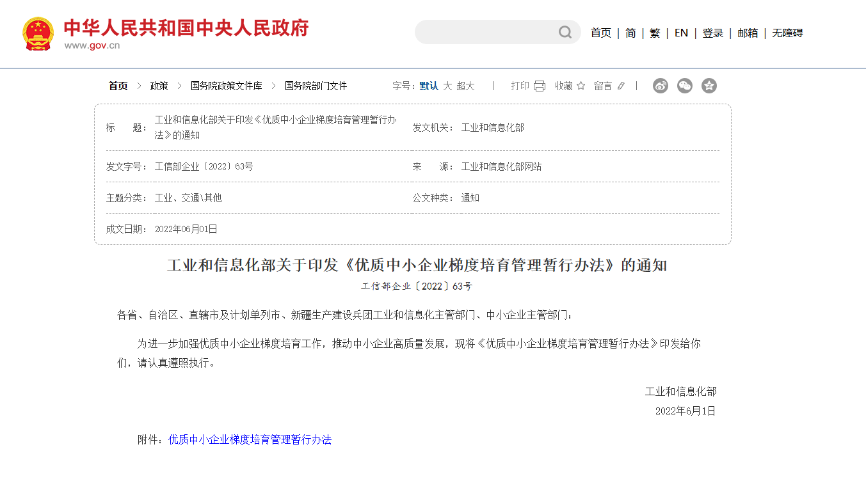The width and height of the screenshot is (866, 504).
Task: Set font size to 默认
Action: [x=429, y=86]
